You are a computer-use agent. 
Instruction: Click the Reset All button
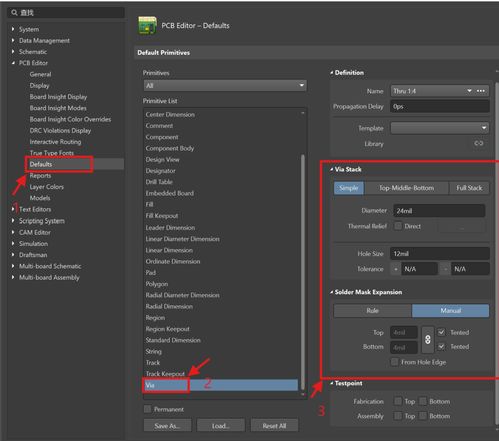(274, 426)
